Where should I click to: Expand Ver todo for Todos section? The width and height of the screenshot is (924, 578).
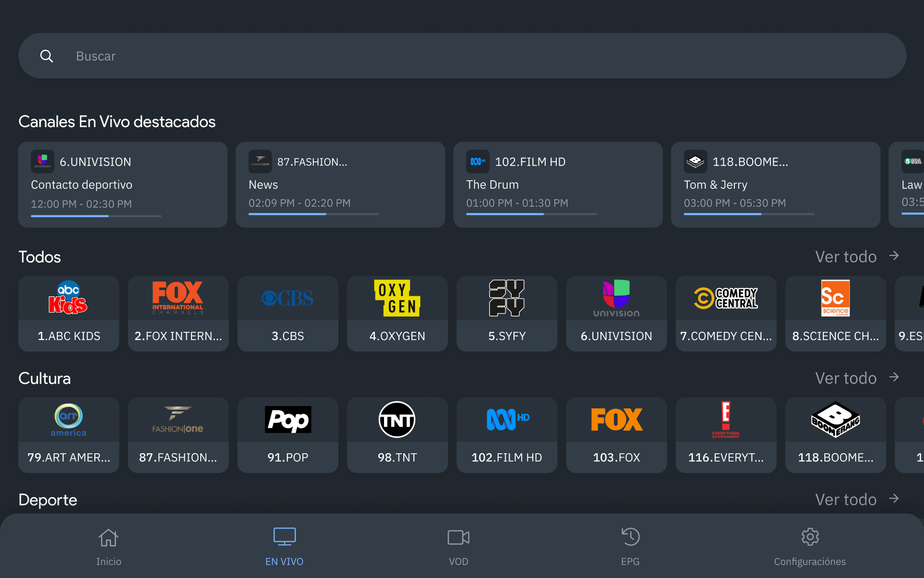pyautogui.click(x=846, y=257)
